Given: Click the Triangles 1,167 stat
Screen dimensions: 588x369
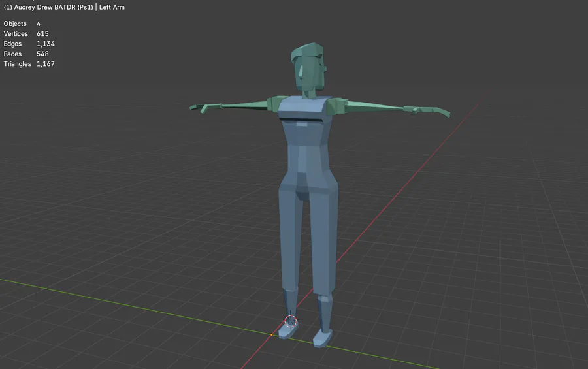Looking at the screenshot, I should pyautogui.click(x=29, y=64).
